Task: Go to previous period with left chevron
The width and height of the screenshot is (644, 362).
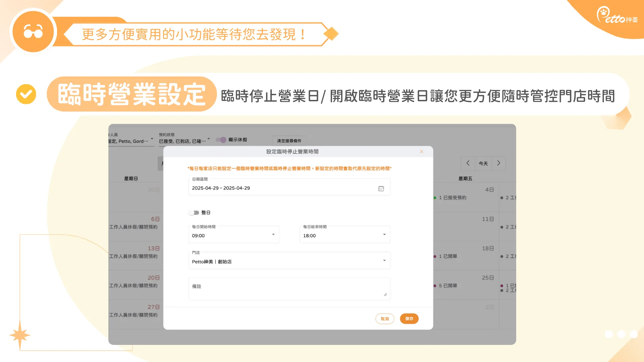Action: point(468,163)
